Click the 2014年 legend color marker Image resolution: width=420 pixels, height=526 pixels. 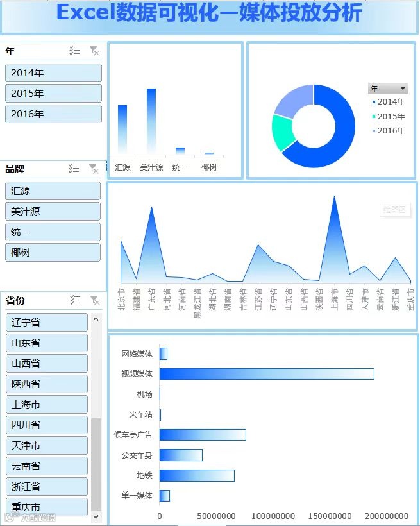click(x=374, y=101)
